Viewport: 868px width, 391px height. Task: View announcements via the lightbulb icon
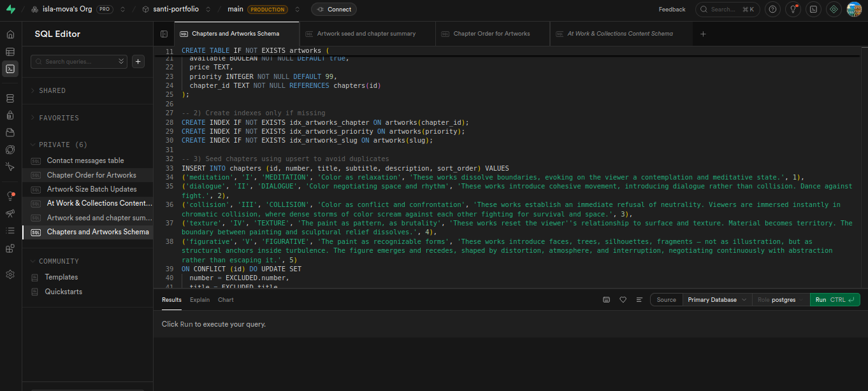[x=793, y=9]
